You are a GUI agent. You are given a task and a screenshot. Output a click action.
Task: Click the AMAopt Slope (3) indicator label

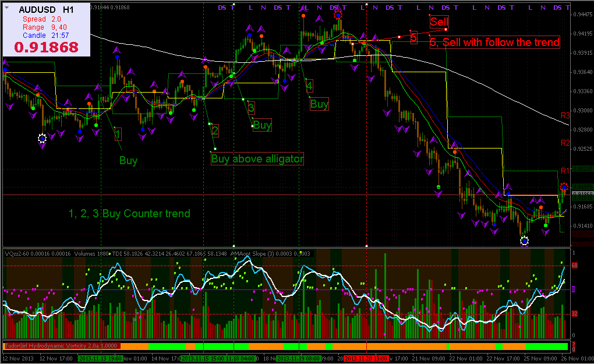pos(270,254)
